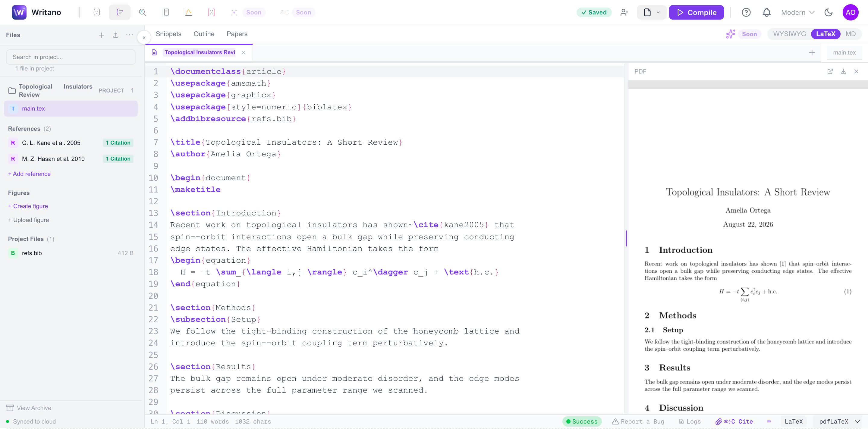The width and height of the screenshot is (868, 429).
Task: Open the Outline tab
Action: point(204,34)
